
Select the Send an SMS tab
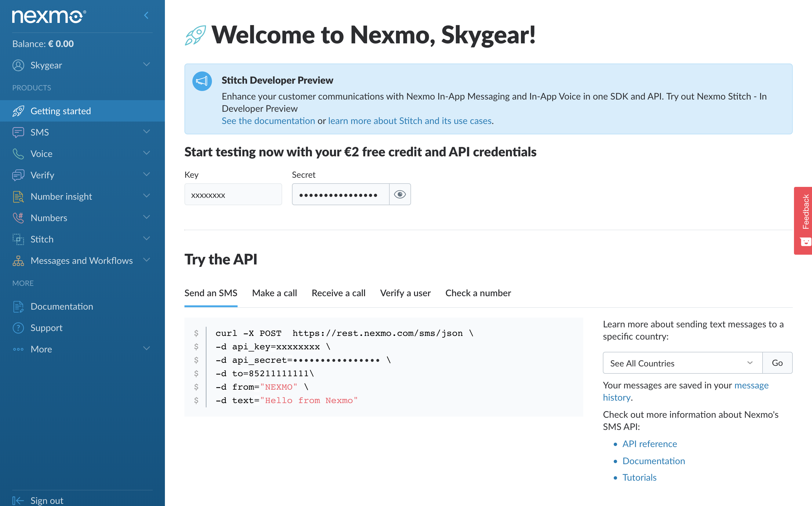tap(211, 293)
